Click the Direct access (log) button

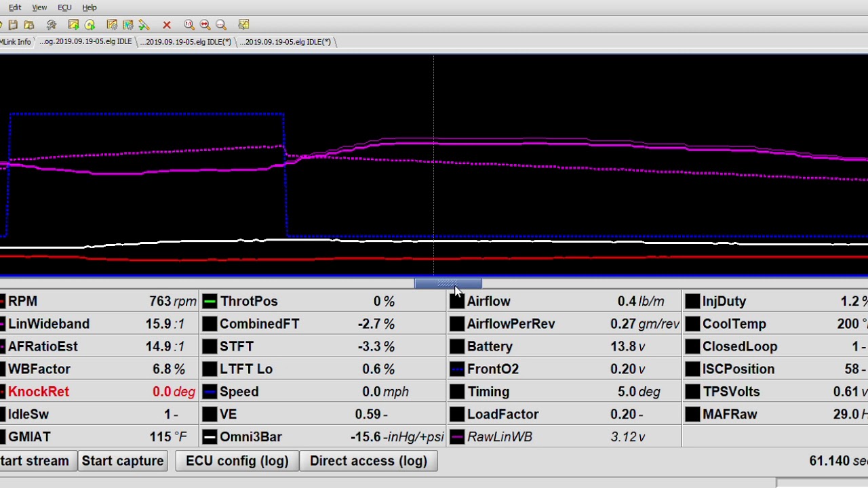pyautogui.click(x=368, y=461)
